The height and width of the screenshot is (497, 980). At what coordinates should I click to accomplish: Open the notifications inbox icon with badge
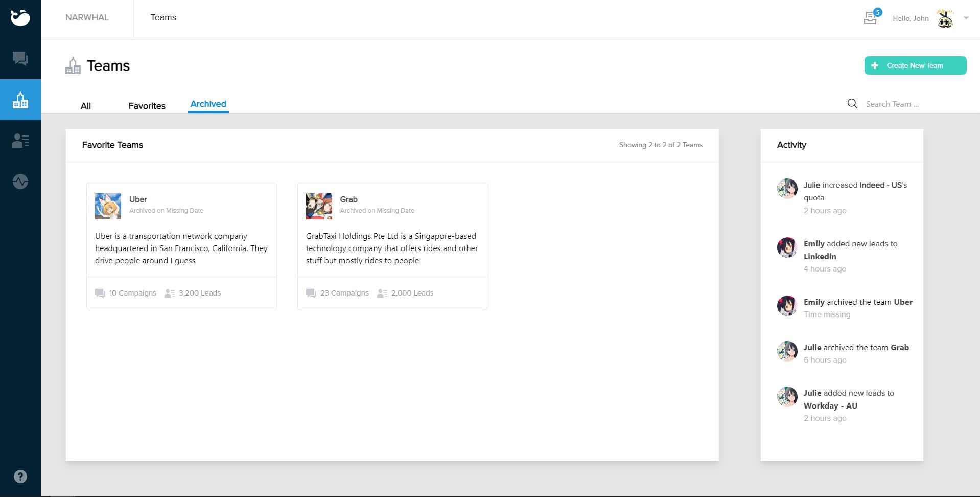coord(872,17)
